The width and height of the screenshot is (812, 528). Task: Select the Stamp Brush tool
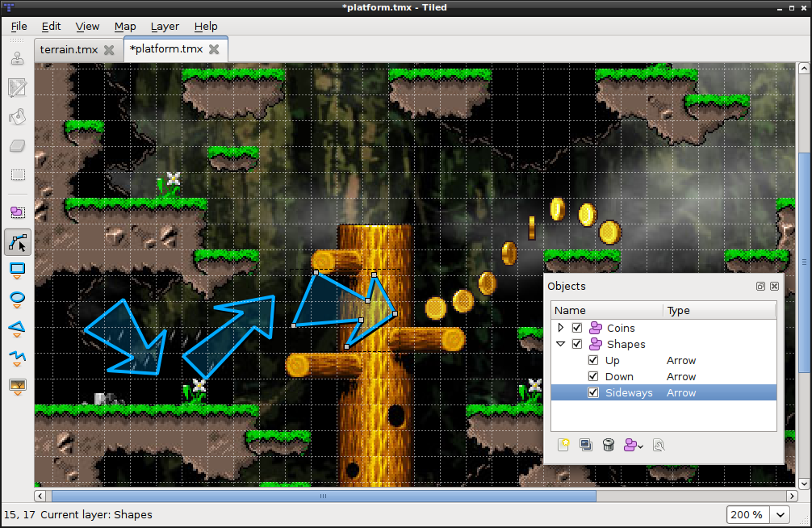17,58
